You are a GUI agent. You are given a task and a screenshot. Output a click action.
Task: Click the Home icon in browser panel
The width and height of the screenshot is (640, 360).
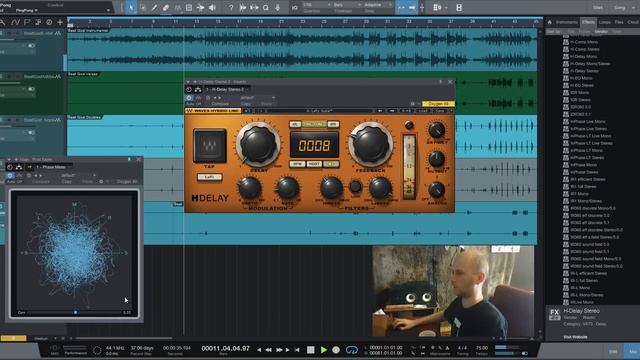(x=550, y=22)
